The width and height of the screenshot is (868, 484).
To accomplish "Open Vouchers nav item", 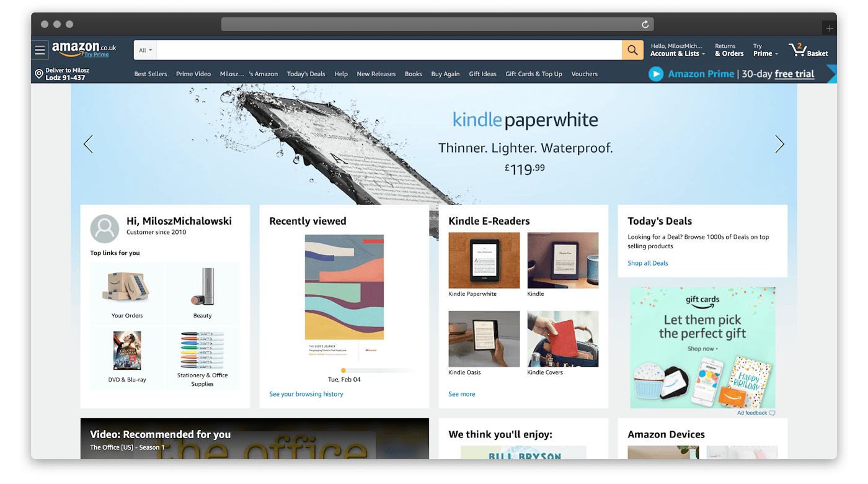I will coord(585,74).
